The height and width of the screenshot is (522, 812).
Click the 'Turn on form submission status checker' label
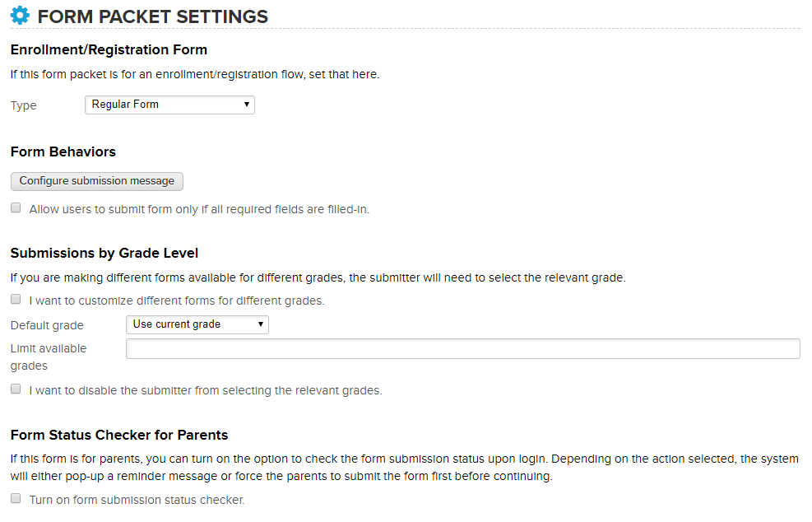tap(137, 500)
